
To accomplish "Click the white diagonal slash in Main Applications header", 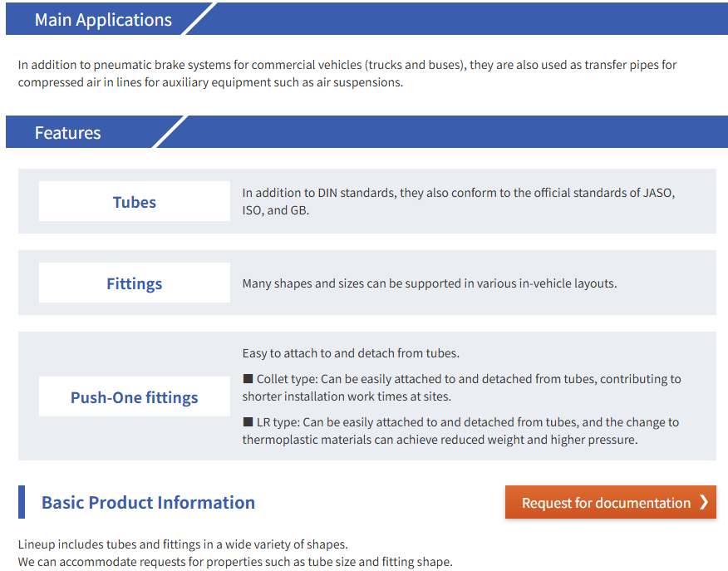I will (x=199, y=19).
